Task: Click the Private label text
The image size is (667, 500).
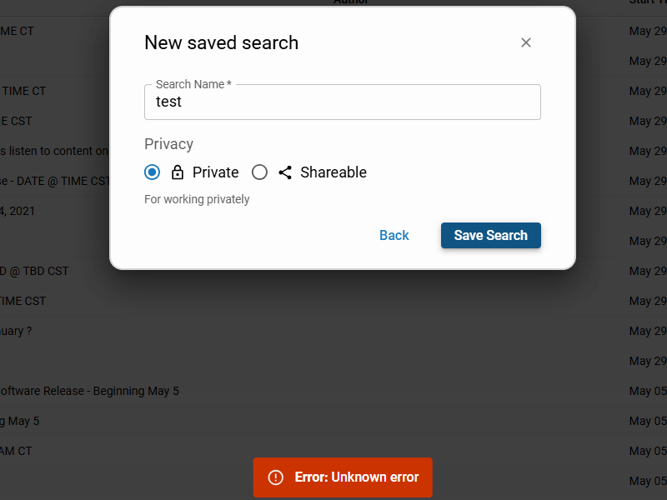Action: tap(215, 172)
